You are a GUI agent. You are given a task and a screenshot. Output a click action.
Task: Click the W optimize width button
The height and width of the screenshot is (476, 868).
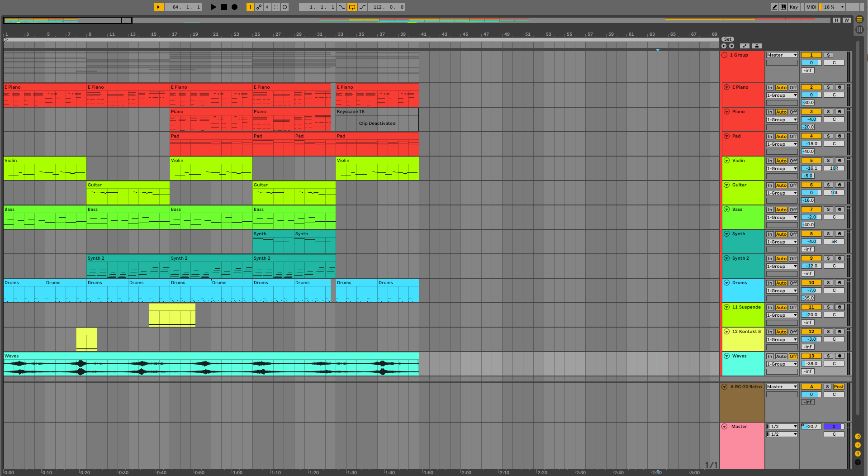(x=846, y=20)
